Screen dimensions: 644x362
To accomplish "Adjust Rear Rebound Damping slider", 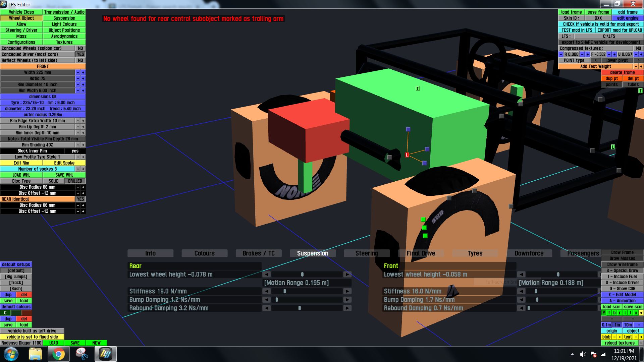I will [300, 308].
